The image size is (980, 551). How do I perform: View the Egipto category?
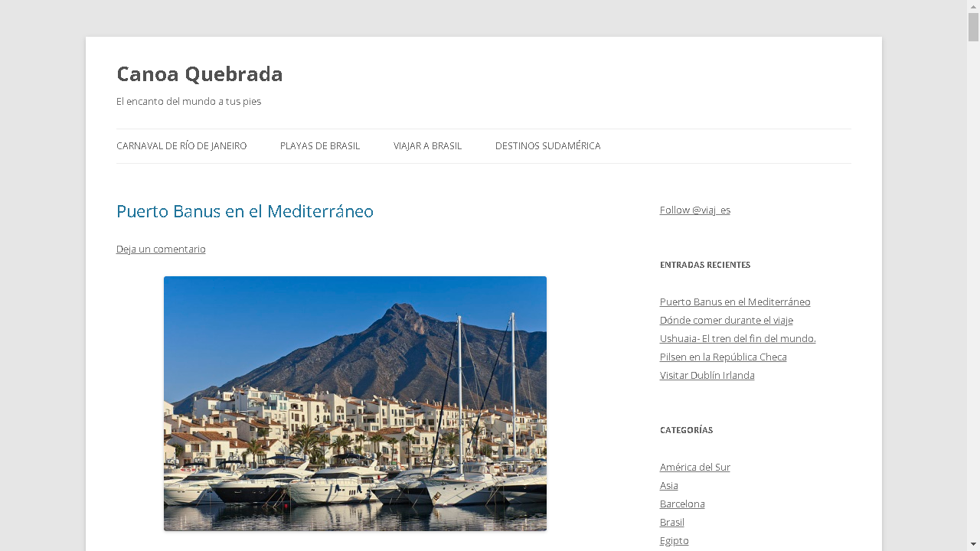[675, 540]
